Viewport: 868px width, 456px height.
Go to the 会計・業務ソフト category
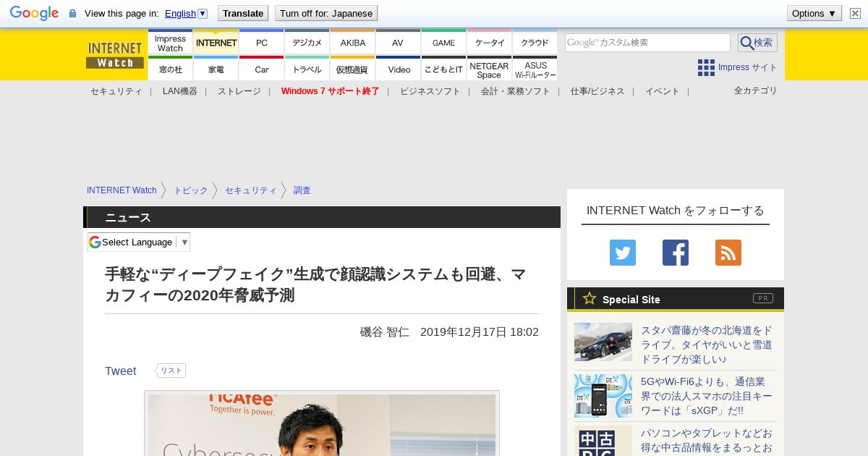pyautogui.click(x=515, y=91)
